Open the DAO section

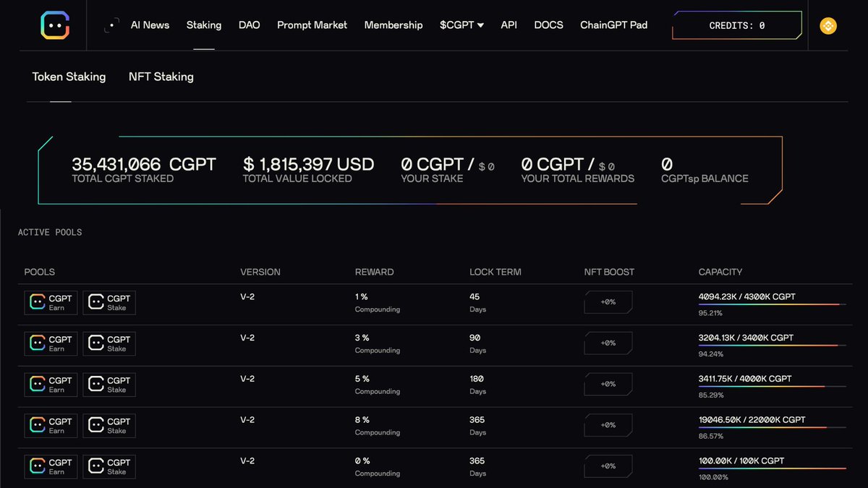click(249, 25)
